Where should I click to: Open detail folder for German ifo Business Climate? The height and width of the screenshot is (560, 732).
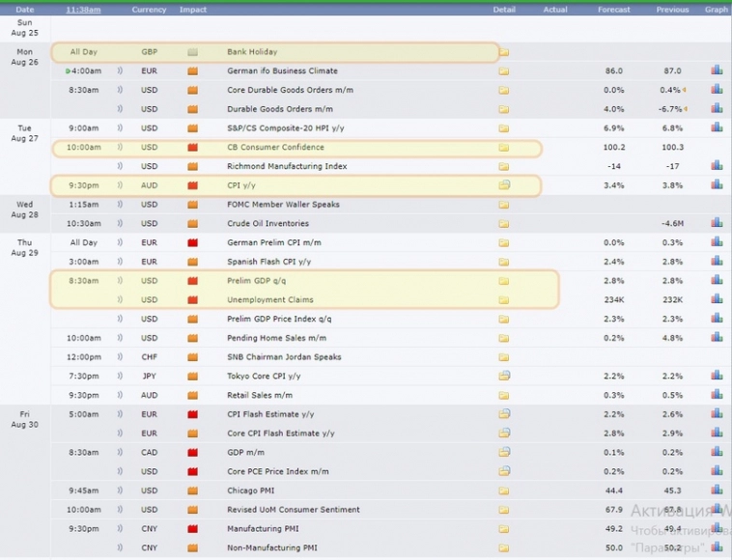pos(504,71)
